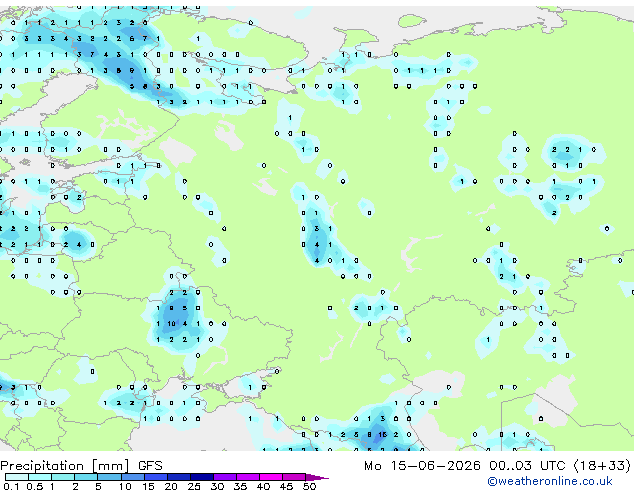Click the '30' legend label
Image resolution: width=634 pixels, height=490 pixels.
pos(217,486)
